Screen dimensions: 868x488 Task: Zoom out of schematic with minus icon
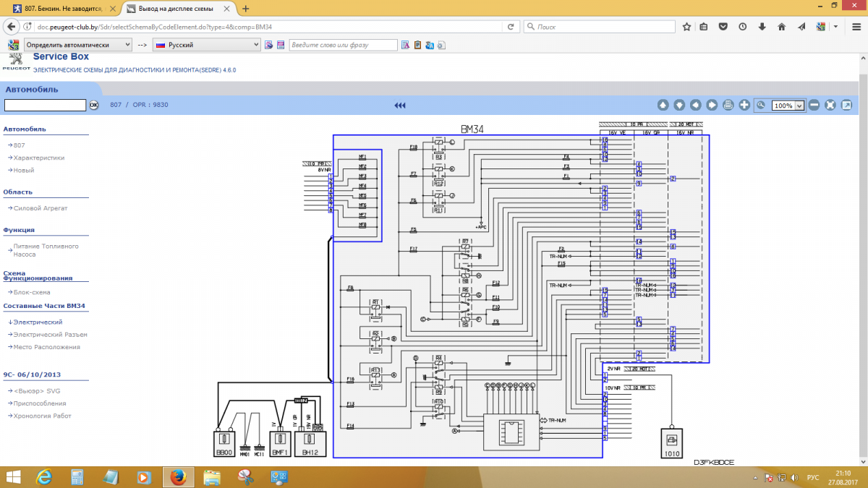814,105
